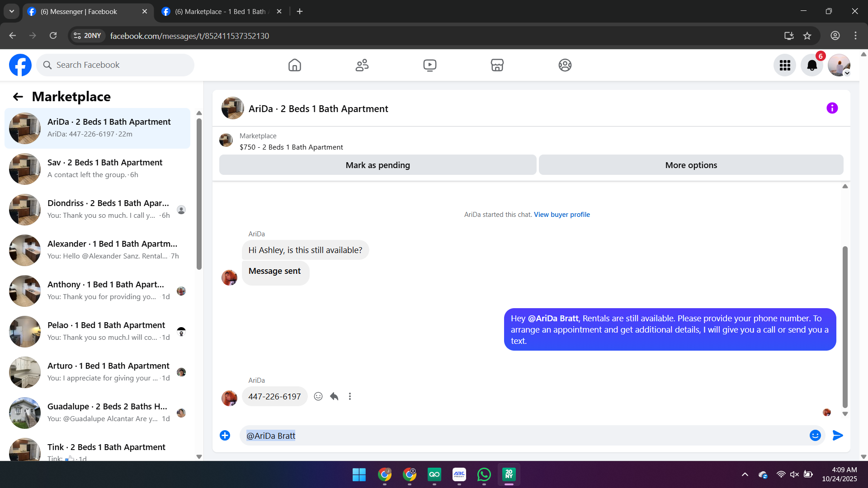Viewport: 868px width, 488px height.
Task: Close the Marketplace browser tab
Action: (x=279, y=11)
